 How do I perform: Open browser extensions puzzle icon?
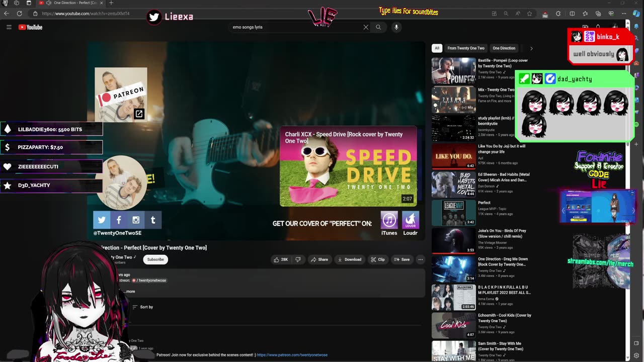click(558, 14)
